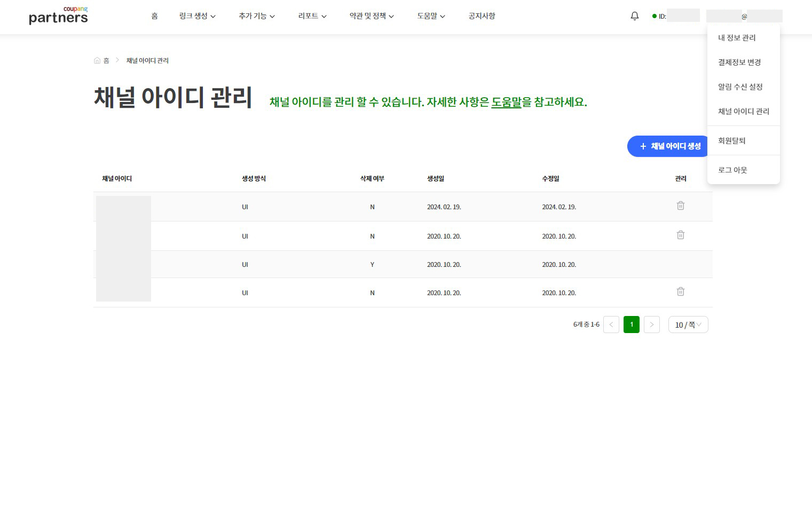
Task: Click the 생성일 column header
Action: [x=436, y=179]
